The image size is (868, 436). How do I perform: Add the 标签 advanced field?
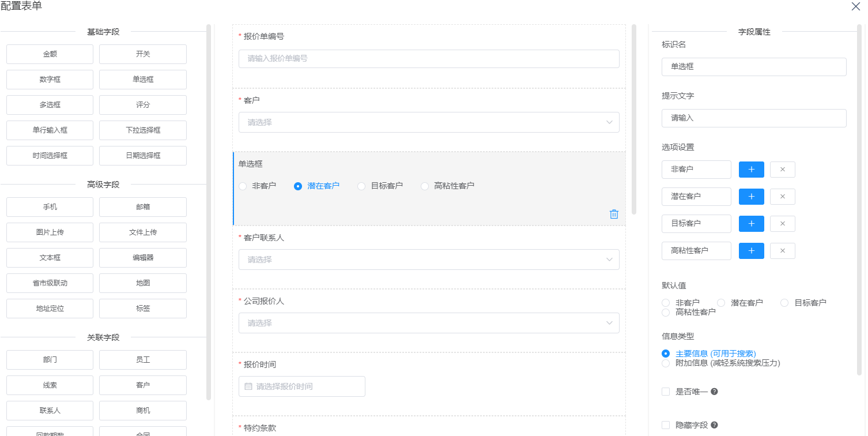143,309
